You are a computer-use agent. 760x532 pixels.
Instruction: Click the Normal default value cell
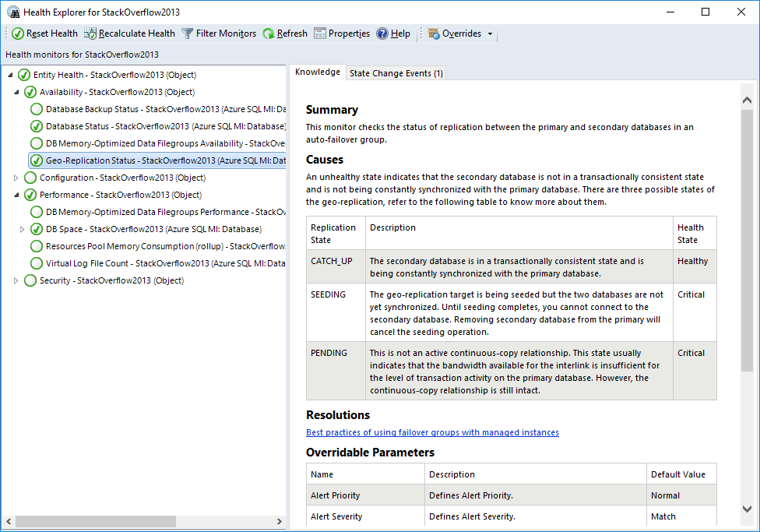[x=681, y=495]
